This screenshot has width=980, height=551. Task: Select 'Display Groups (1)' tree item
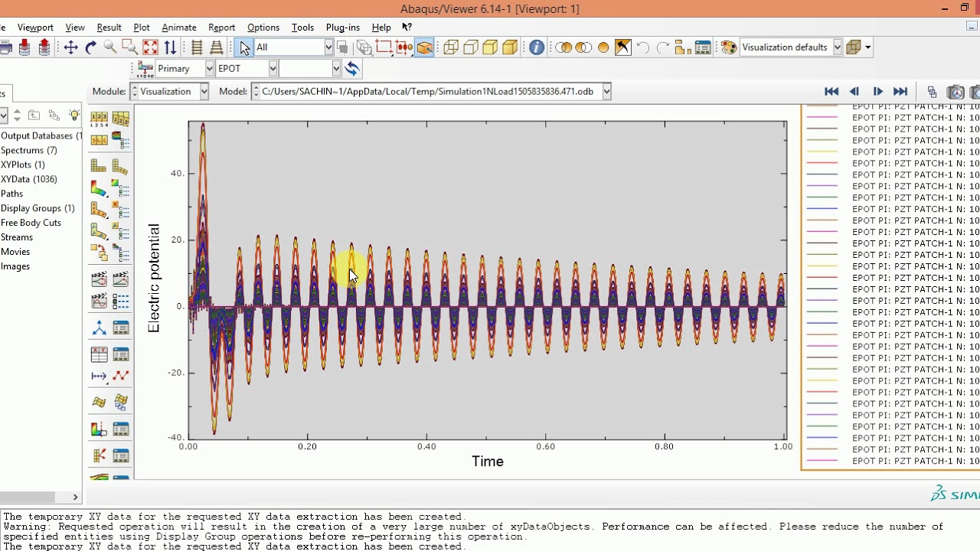pos(38,208)
